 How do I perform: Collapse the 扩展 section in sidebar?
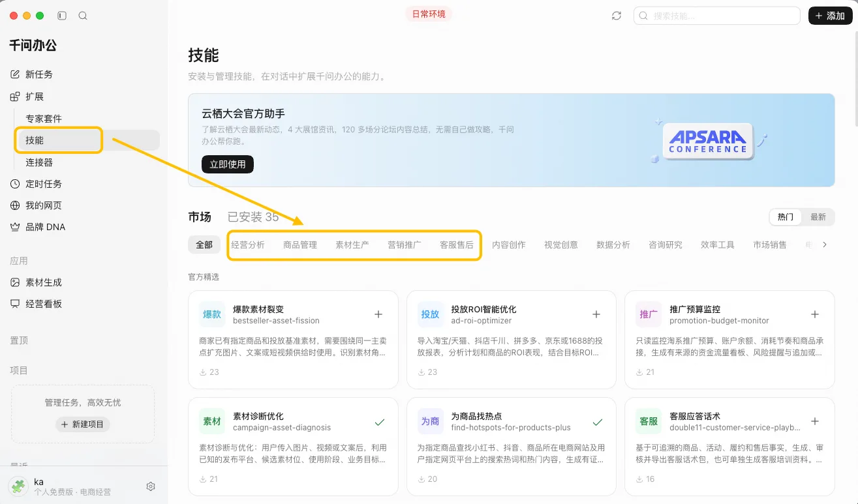coord(35,96)
